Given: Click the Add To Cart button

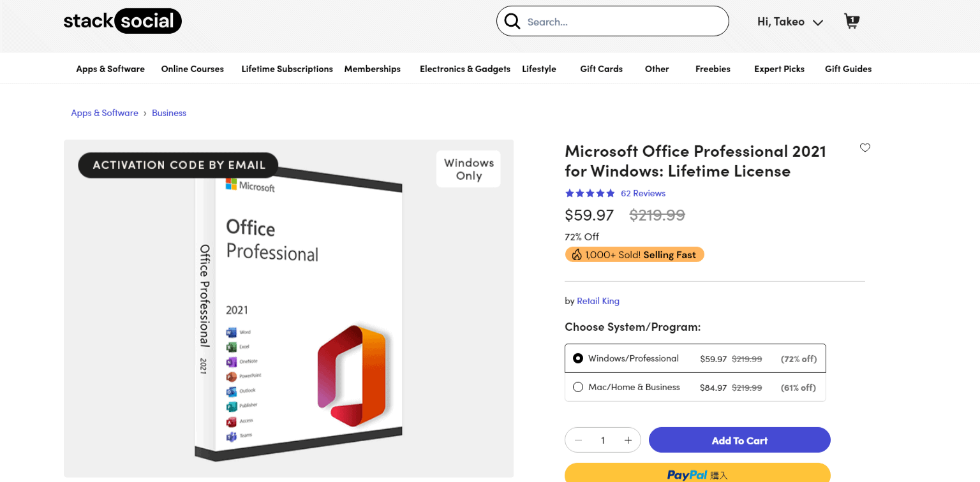Looking at the screenshot, I should (x=739, y=440).
